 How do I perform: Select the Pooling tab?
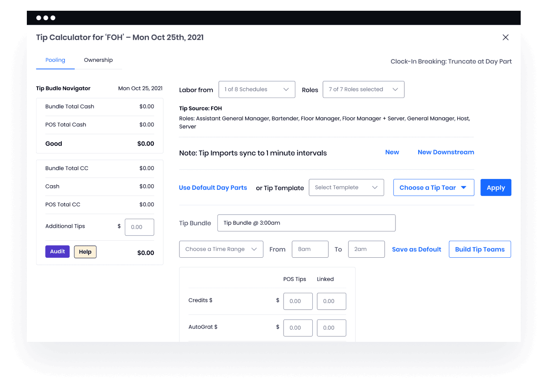[x=55, y=60]
